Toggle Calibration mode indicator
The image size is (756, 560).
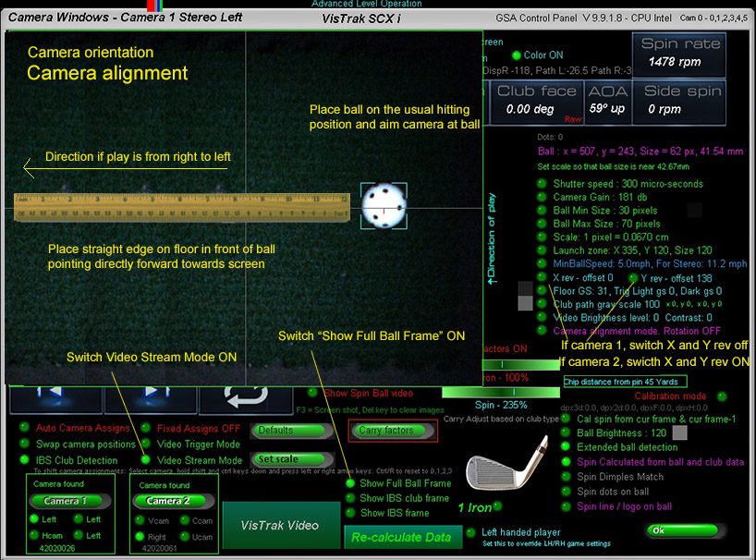tap(722, 396)
